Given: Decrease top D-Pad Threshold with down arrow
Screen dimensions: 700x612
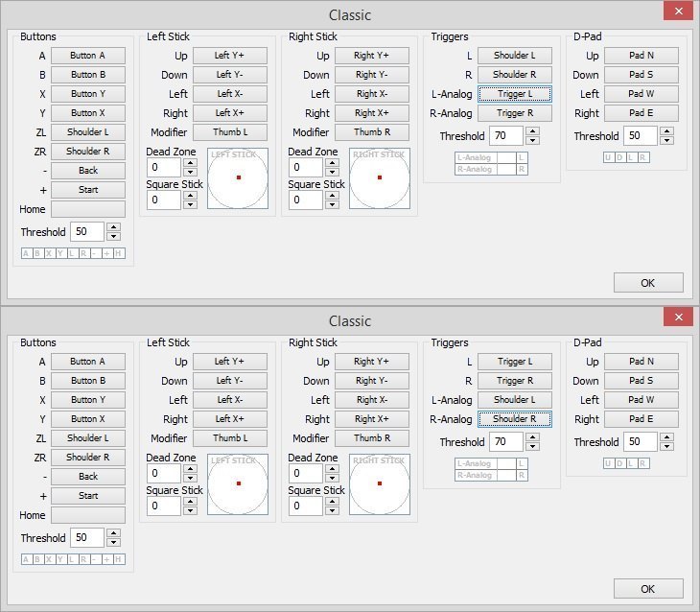Looking at the screenshot, I should point(667,140).
